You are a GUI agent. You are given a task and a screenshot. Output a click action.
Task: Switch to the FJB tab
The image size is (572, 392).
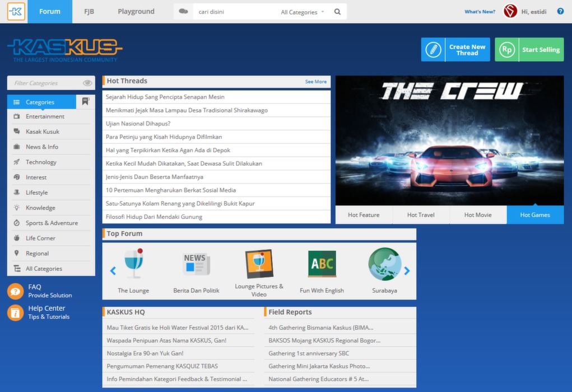[x=89, y=11]
